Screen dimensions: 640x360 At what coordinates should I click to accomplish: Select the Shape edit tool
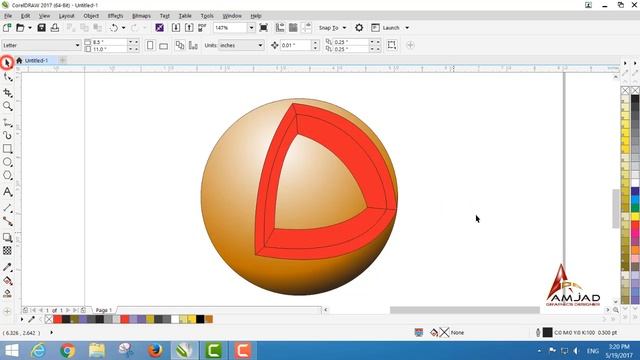7,77
